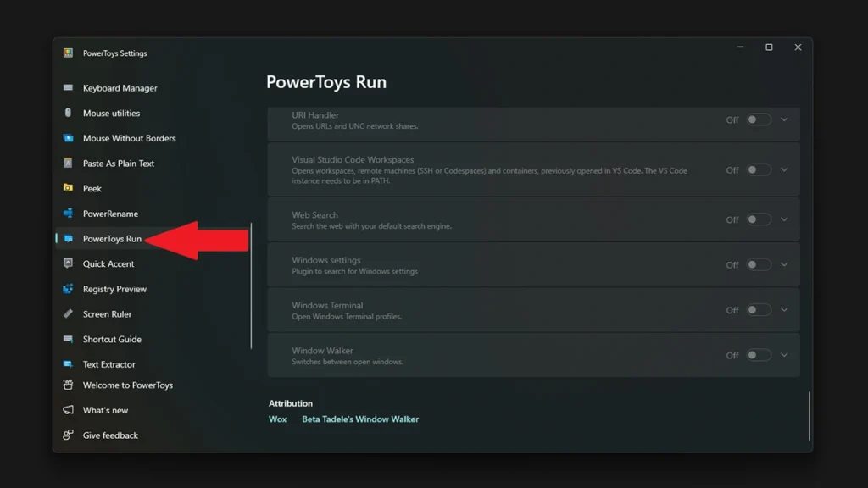
Task: Open the Wox attribution link
Action: [277, 419]
